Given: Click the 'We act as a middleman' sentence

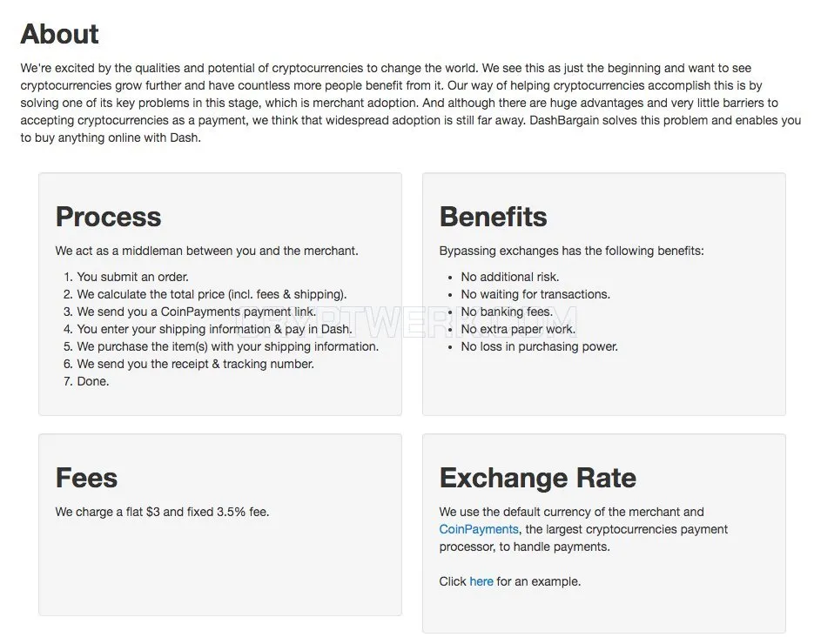Looking at the screenshot, I should (x=206, y=252).
